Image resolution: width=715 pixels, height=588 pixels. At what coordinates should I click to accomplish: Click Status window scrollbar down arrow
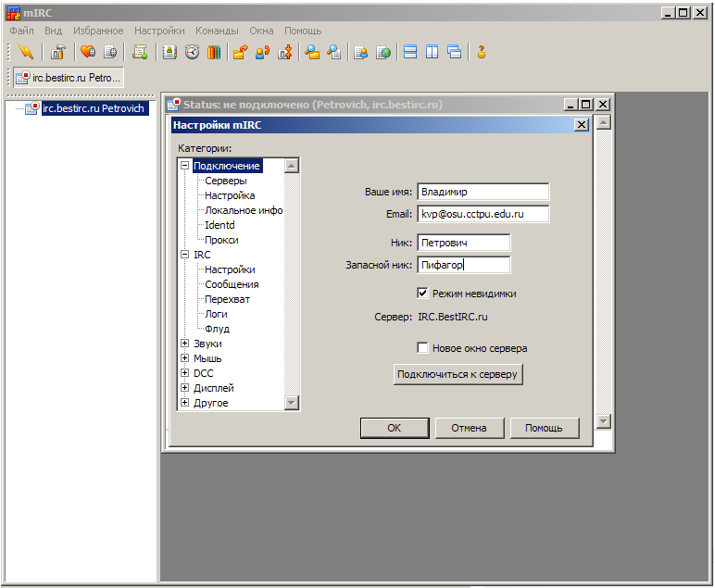click(x=603, y=421)
